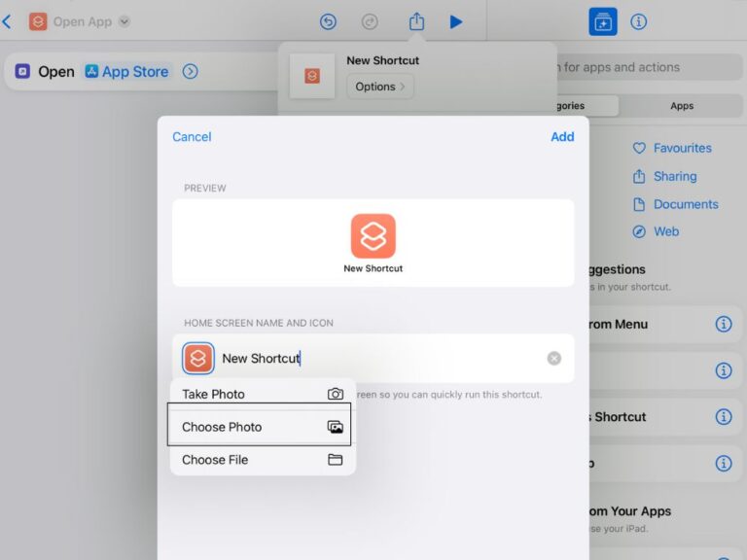The height and width of the screenshot is (560, 747).
Task: Select the App Store parameter
Action: pyautogui.click(x=126, y=71)
